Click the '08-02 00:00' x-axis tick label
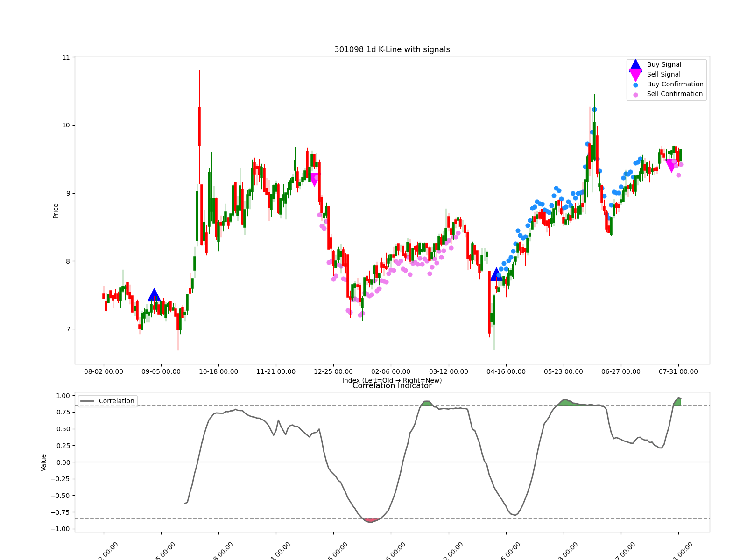The height and width of the screenshot is (560, 747). click(104, 372)
